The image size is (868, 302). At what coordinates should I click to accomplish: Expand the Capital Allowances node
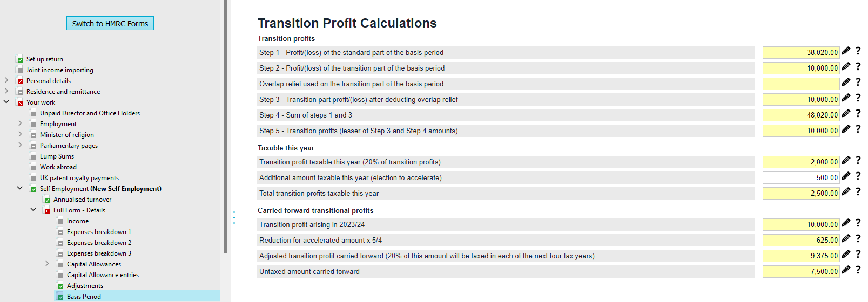click(47, 264)
